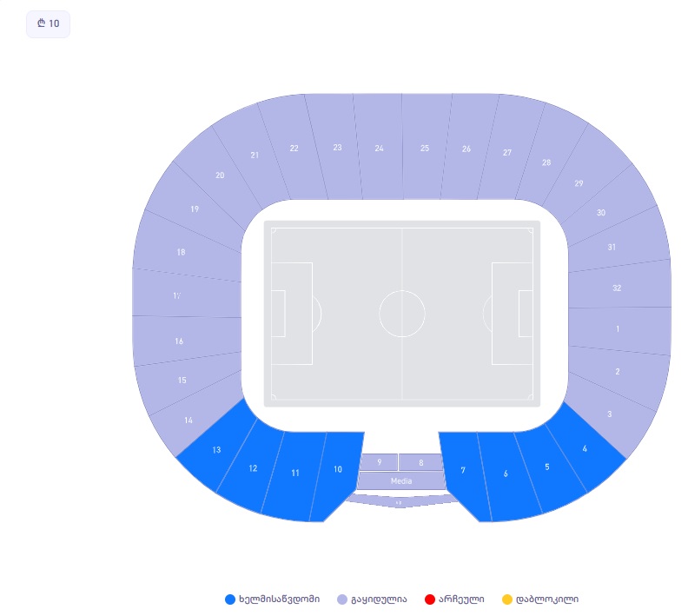The width and height of the screenshot is (688, 616).
Task: Click the center circle of the pitch
Action: click(402, 314)
